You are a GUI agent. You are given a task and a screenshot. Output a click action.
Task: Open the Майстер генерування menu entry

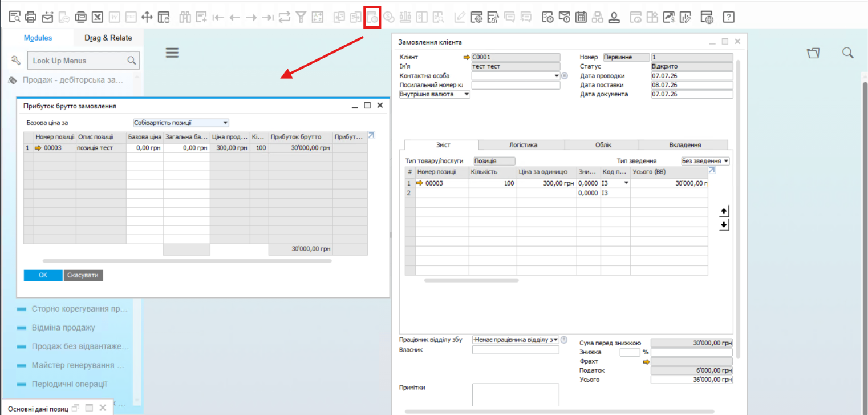(78, 365)
